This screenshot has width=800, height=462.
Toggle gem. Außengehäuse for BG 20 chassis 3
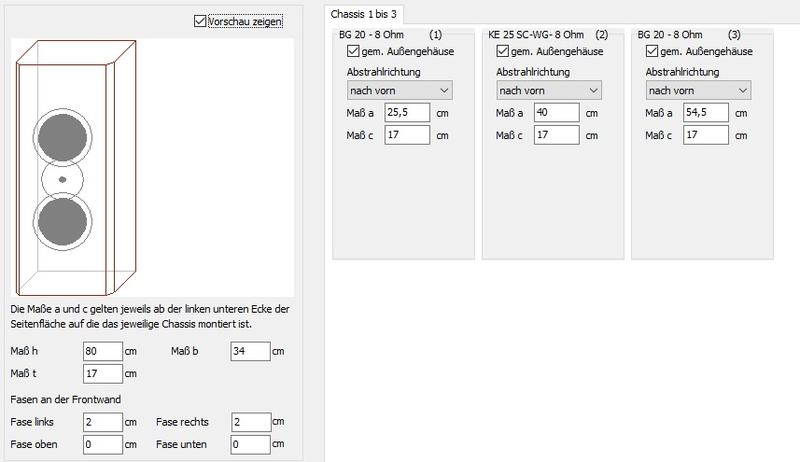pyautogui.click(x=653, y=52)
